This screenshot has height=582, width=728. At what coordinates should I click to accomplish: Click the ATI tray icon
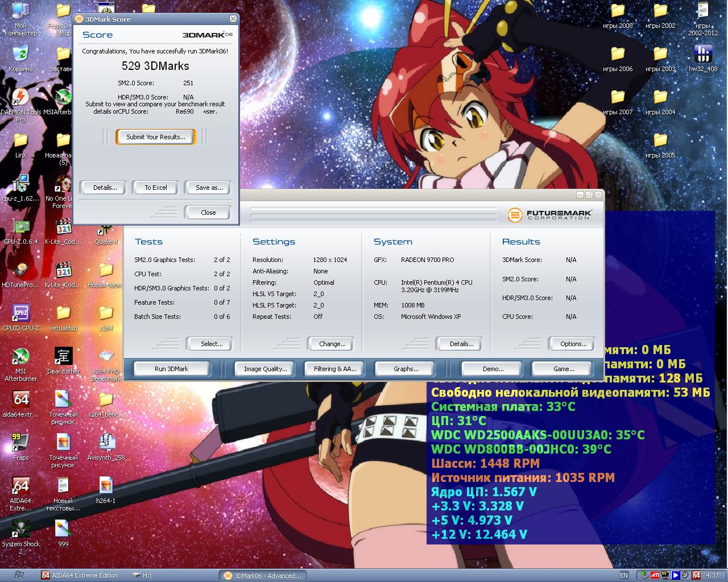pos(655,575)
